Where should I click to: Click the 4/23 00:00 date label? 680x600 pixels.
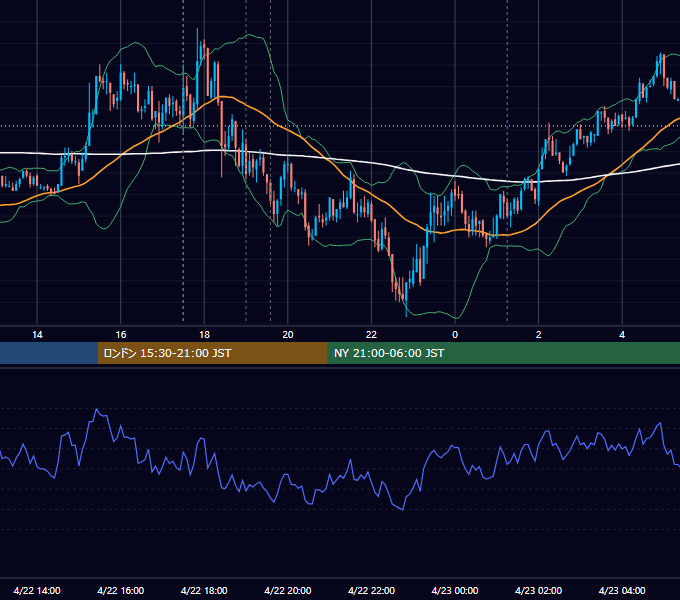(x=455, y=590)
